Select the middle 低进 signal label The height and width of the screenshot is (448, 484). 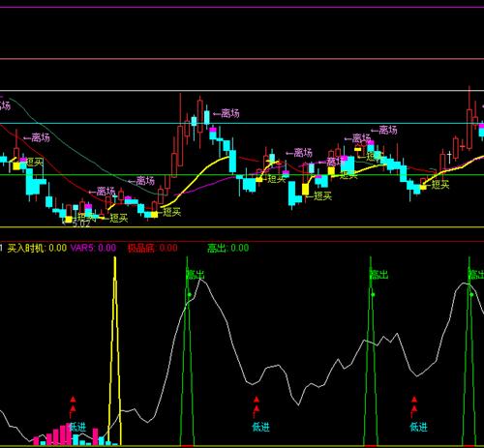point(260,428)
